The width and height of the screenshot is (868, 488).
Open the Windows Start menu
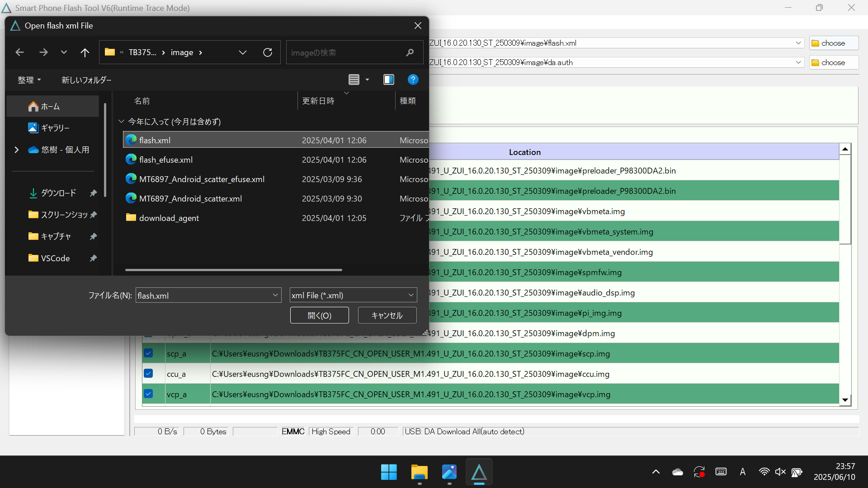coord(388,472)
